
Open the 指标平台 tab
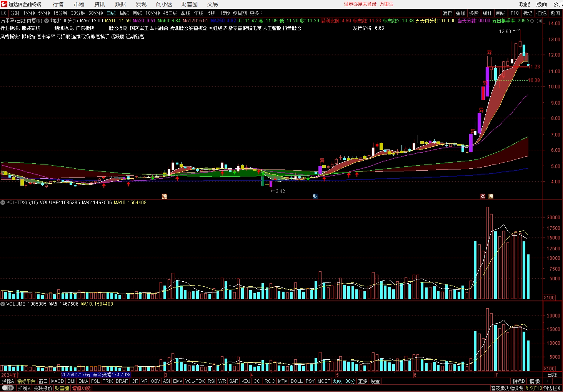click(x=26, y=381)
